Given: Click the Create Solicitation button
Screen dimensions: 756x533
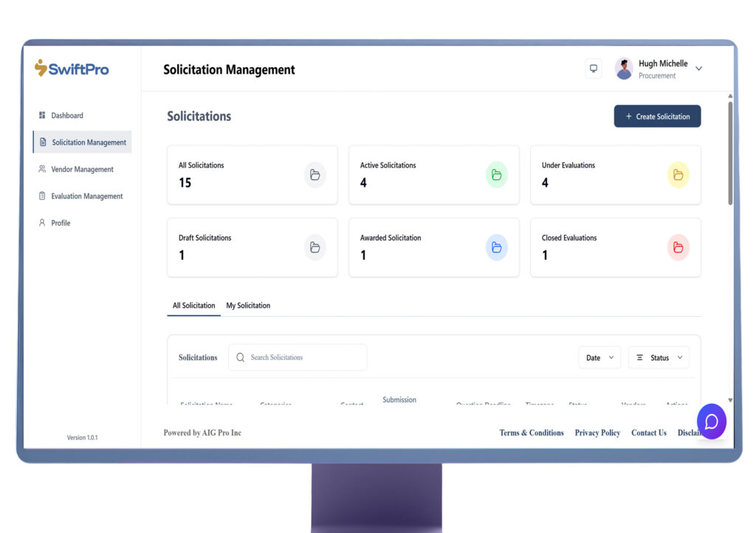Looking at the screenshot, I should tap(657, 117).
